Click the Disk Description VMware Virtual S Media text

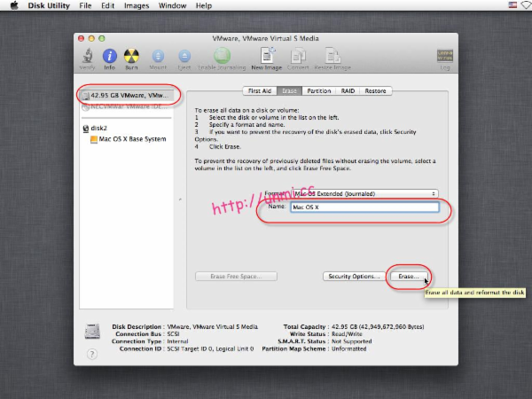pyautogui.click(x=213, y=326)
